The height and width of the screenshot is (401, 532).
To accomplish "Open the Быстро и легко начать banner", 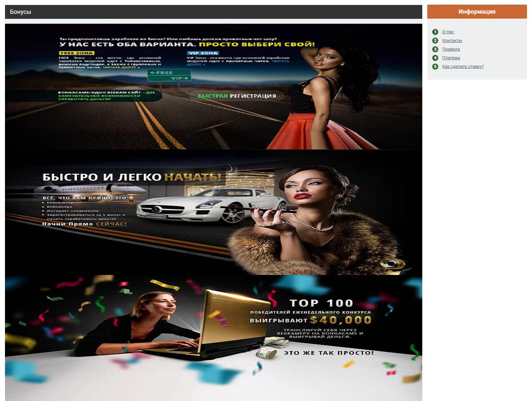I will pyautogui.click(x=213, y=212).
